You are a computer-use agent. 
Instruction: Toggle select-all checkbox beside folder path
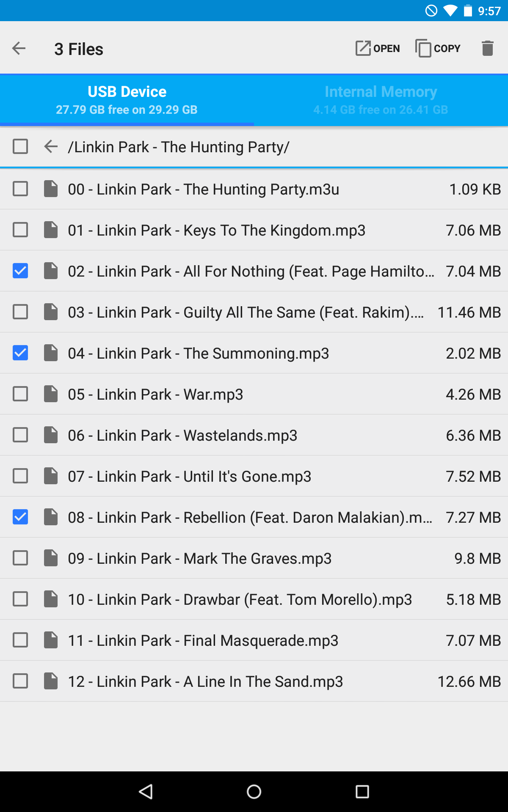click(x=20, y=147)
